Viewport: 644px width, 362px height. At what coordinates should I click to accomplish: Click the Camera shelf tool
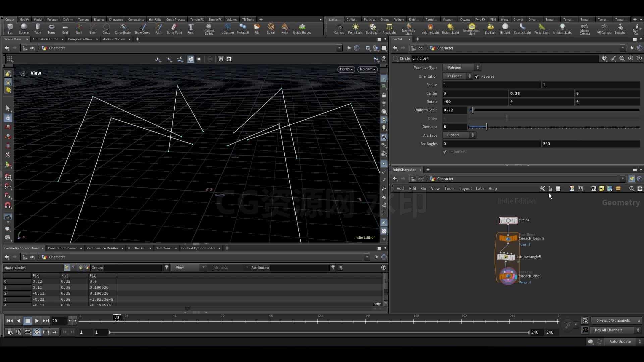[339, 29]
